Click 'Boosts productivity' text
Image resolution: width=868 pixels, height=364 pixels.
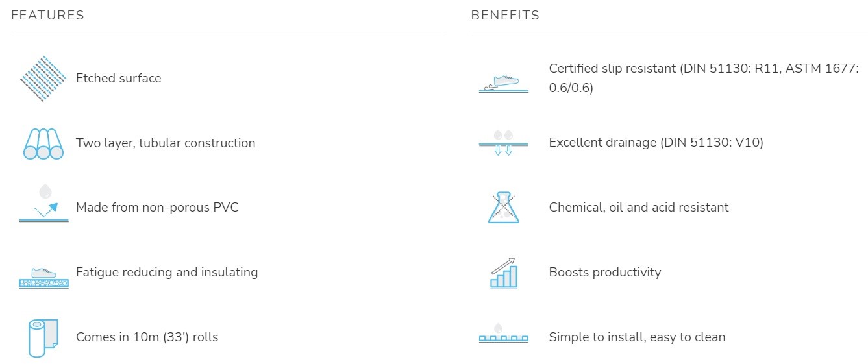coord(605,273)
